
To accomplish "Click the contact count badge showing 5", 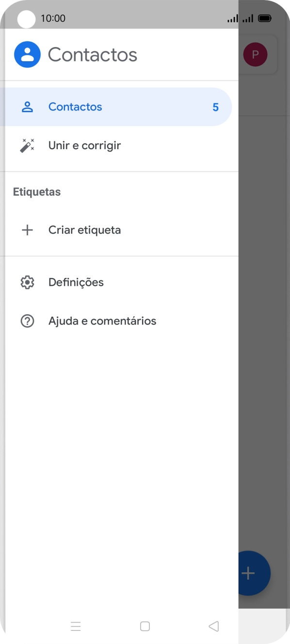I will 215,107.
